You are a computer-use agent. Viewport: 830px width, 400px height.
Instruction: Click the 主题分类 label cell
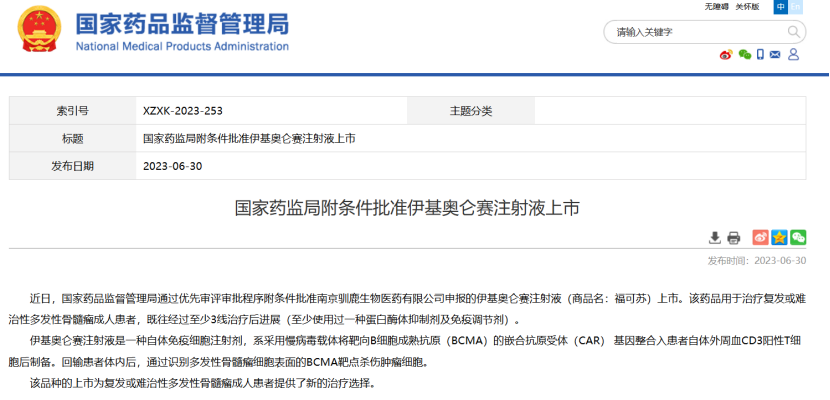471,111
